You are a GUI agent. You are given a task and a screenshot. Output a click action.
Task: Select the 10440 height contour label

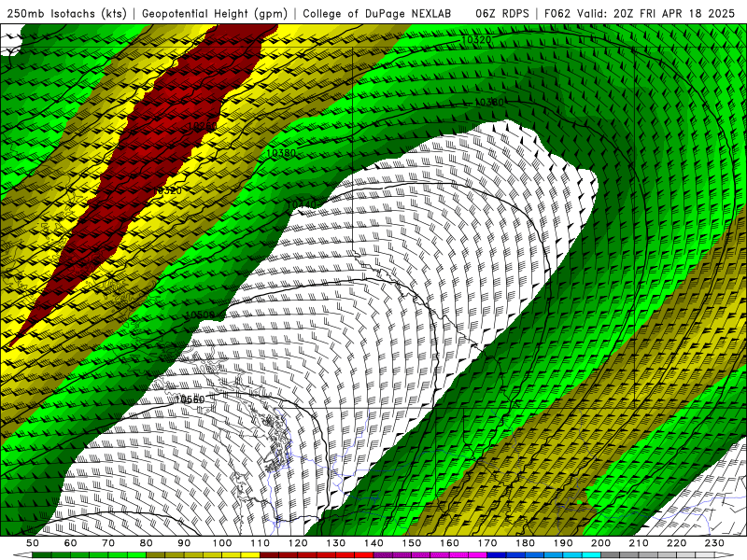point(302,204)
